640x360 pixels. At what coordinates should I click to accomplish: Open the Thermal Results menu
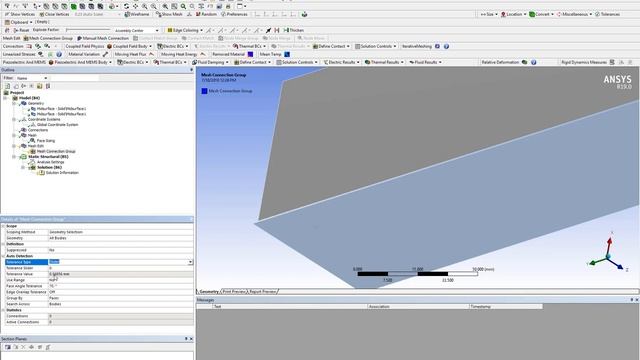coord(384,62)
